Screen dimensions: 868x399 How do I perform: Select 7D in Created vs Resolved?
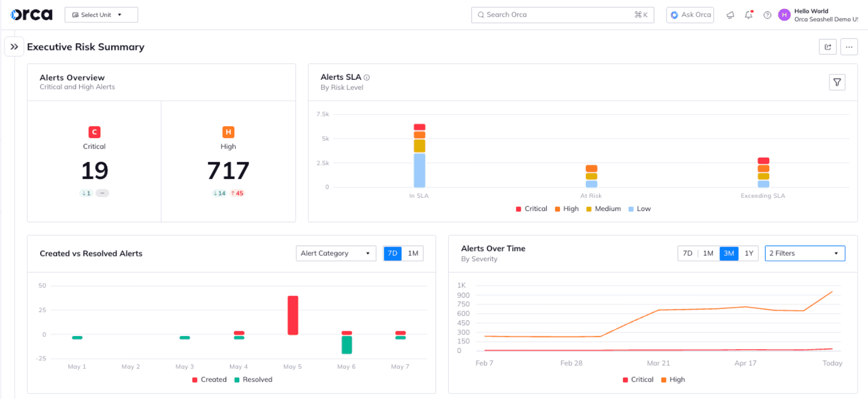[x=392, y=253]
